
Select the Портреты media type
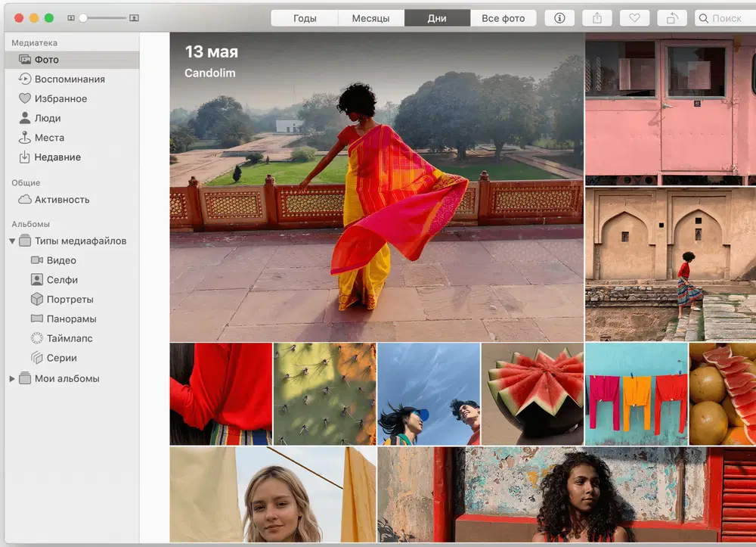click(x=72, y=299)
